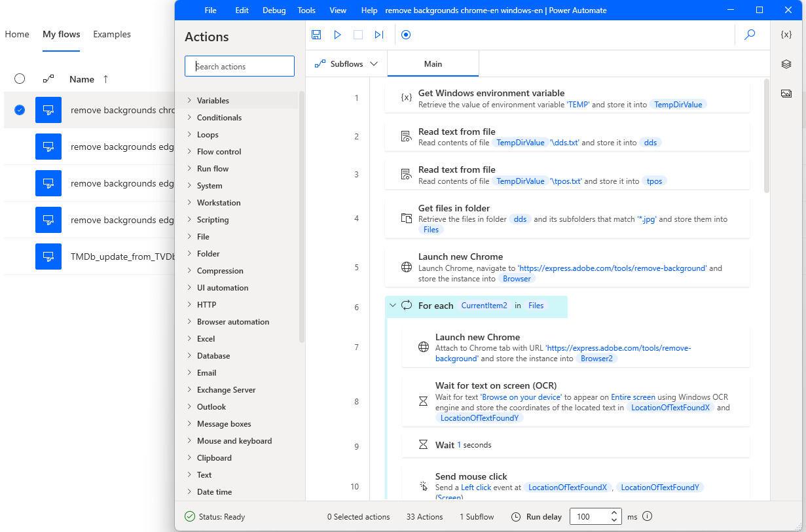Click the Run delay info icon
The image size is (806, 532).
pyautogui.click(x=648, y=516)
